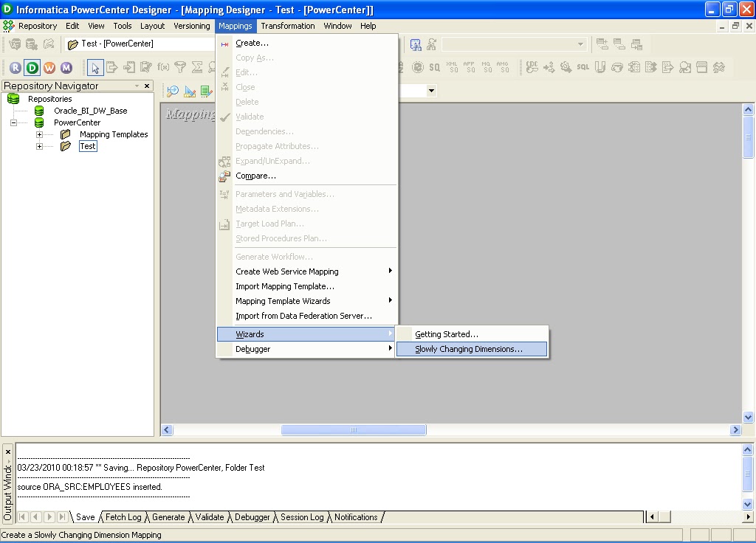This screenshot has height=543, width=756.
Task: Switch to the Generate output tab
Action: coord(168,517)
